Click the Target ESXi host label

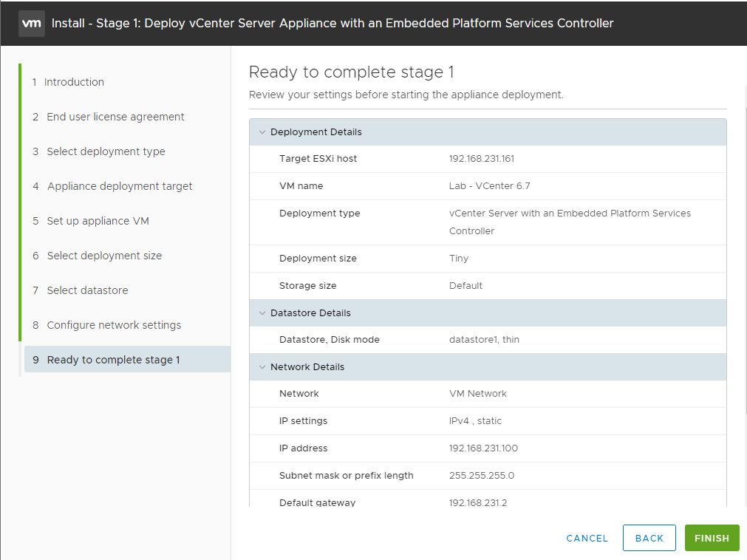tap(318, 159)
